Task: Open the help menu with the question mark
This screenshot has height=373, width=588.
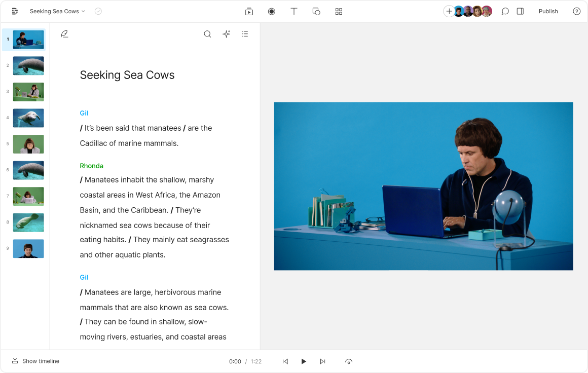Action: point(576,11)
